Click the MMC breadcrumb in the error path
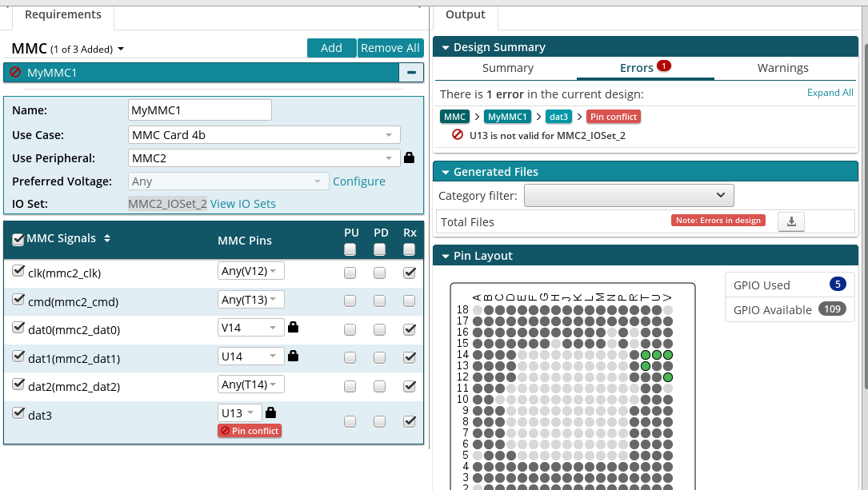 pos(454,117)
